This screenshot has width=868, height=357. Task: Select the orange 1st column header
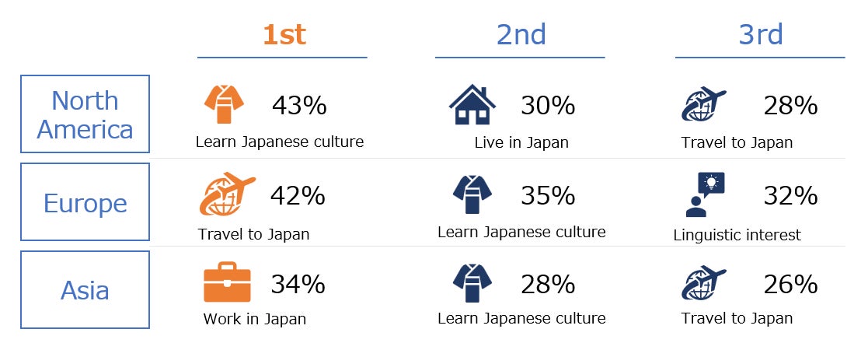click(284, 35)
